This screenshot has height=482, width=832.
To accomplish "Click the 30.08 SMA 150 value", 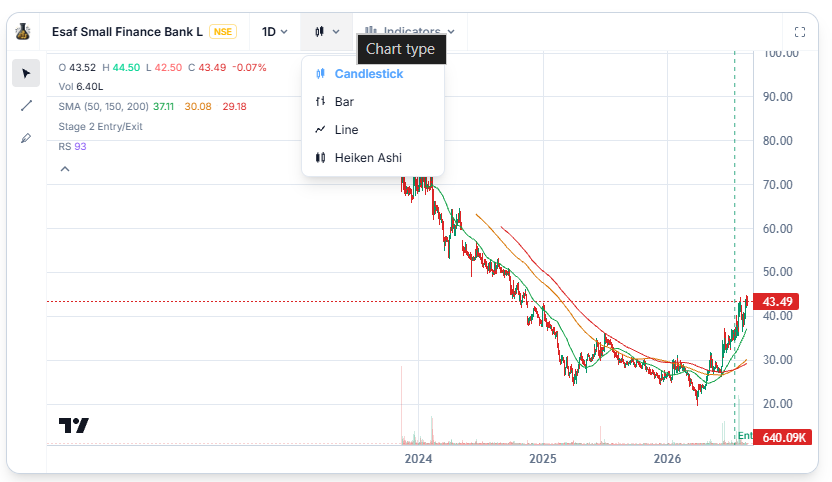I will click(198, 107).
